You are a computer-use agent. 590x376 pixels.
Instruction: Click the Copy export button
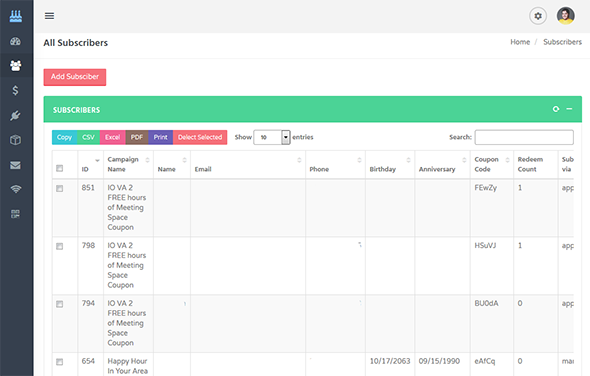pyautogui.click(x=64, y=137)
